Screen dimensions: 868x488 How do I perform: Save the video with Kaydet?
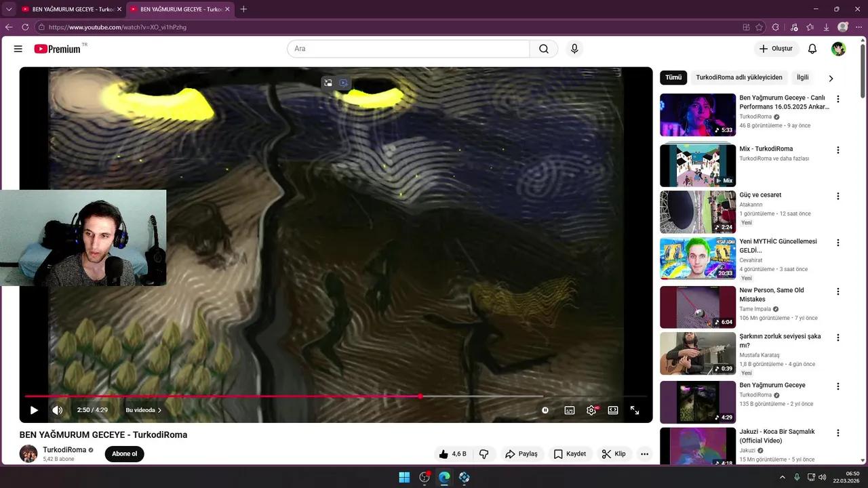pyautogui.click(x=570, y=454)
